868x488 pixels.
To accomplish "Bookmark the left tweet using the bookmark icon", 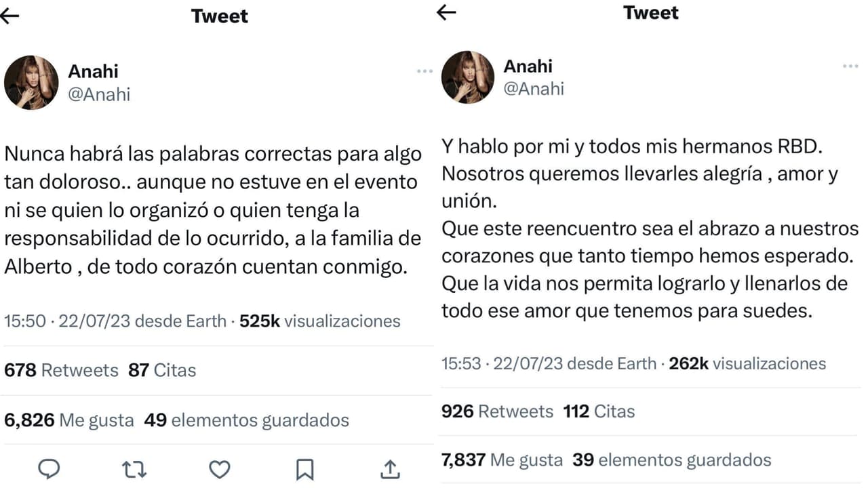I will point(305,468).
